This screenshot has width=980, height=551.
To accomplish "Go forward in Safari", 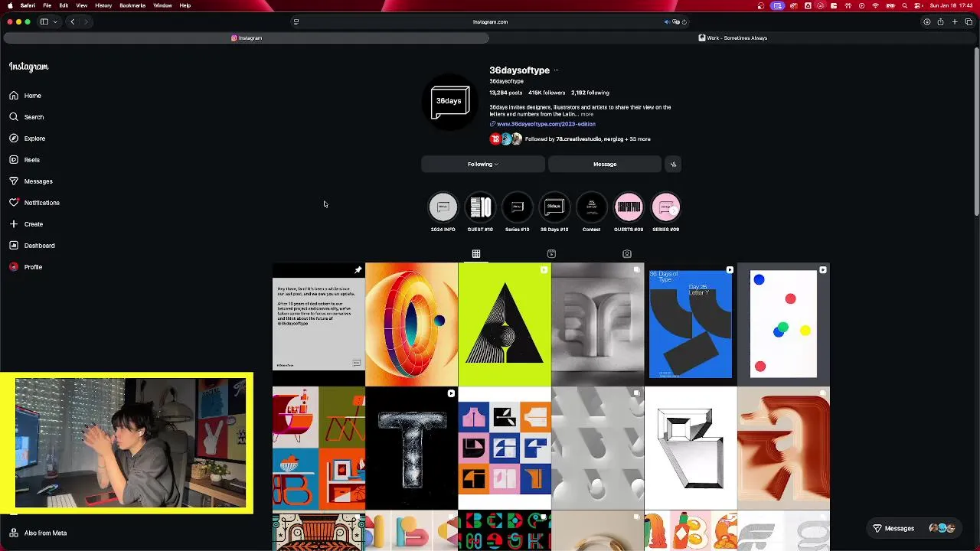I will (86, 21).
